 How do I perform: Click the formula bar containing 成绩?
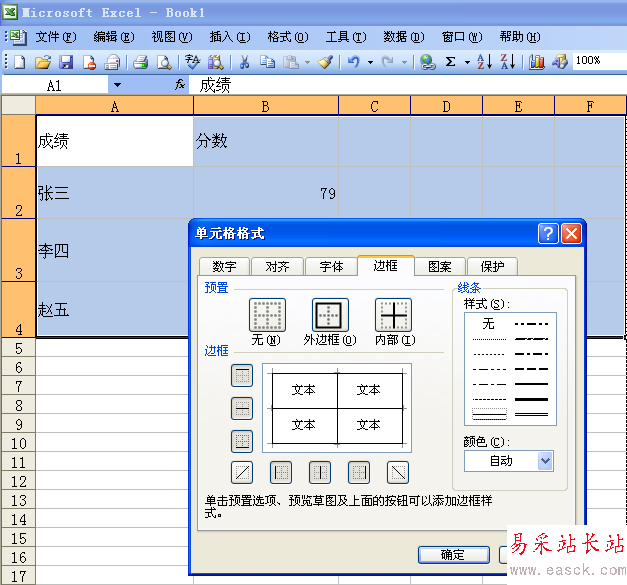(x=408, y=85)
